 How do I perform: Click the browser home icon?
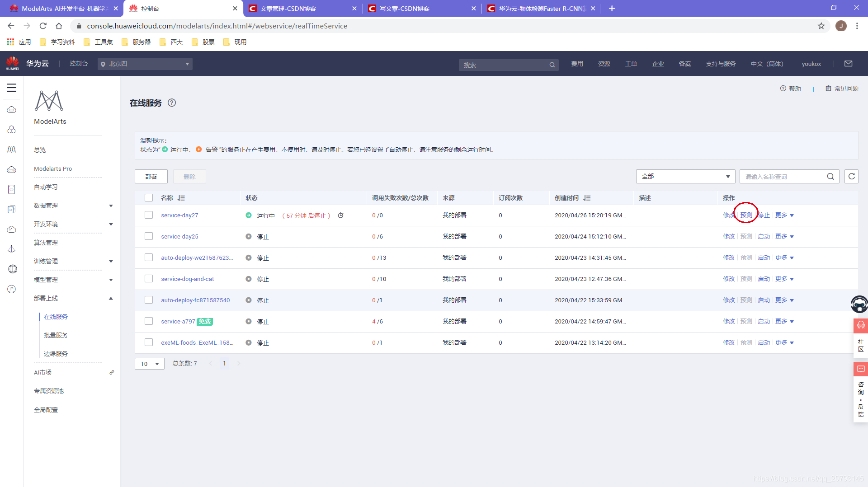point(59,26)
